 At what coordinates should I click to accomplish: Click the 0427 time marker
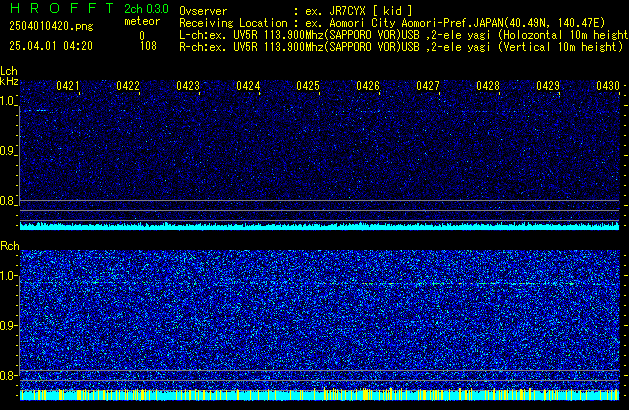click(x=428, y=86)
